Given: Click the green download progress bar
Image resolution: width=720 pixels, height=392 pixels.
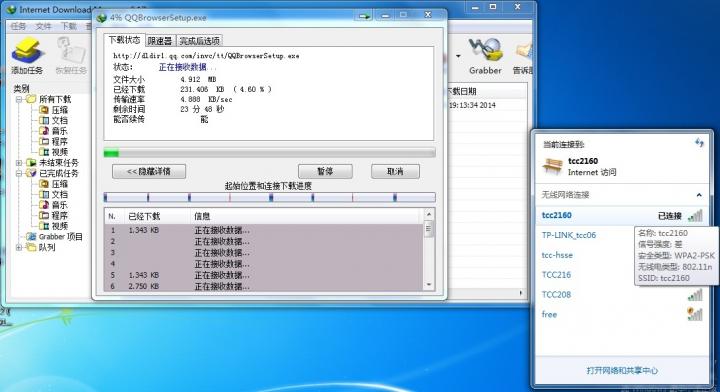Looking at the screenshot, I should (x=270, y=153).
